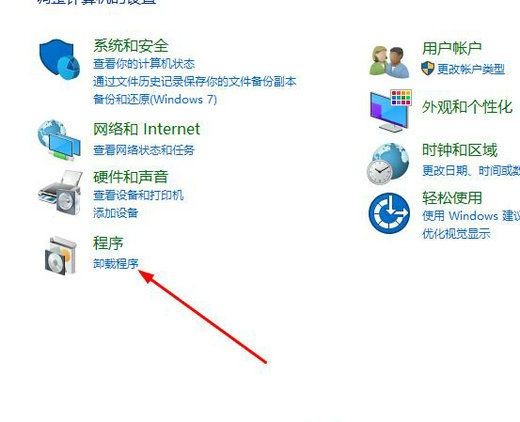Screen dimensions: 520x422
Task: Click the Programs disc box icon
Action: pos(60,255)
